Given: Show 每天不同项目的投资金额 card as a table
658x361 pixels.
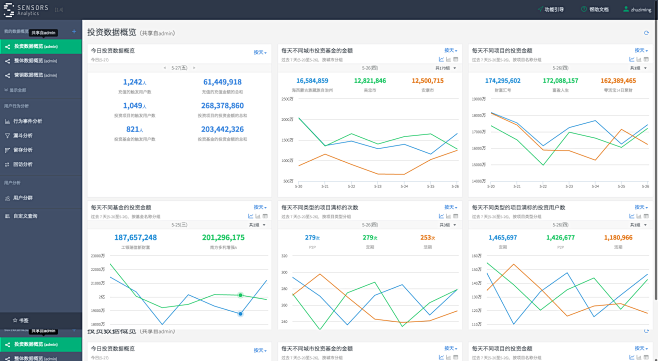Looking at the screenshot, I should tap(646, 60).
